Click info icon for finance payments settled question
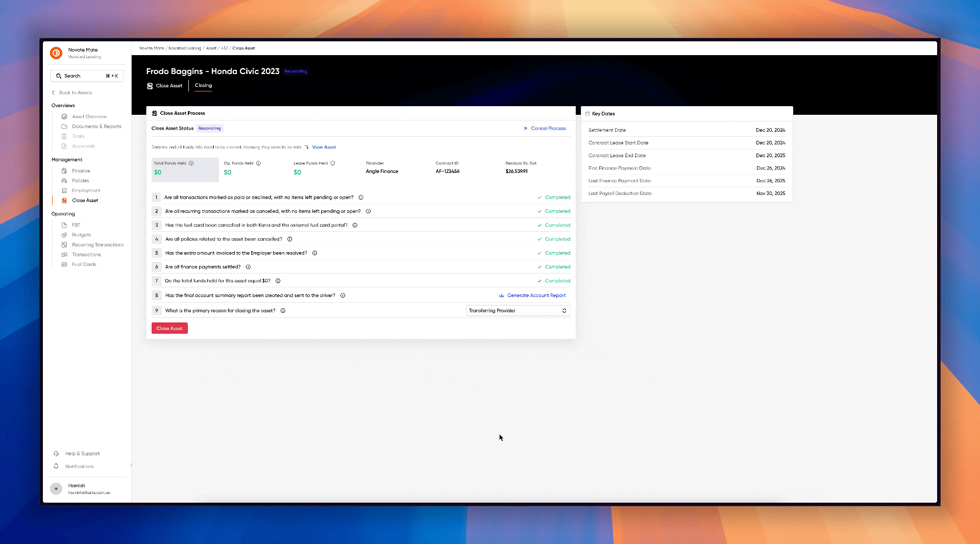The height and width of the screenshot is (544, 980). click(x=249, y=267)
